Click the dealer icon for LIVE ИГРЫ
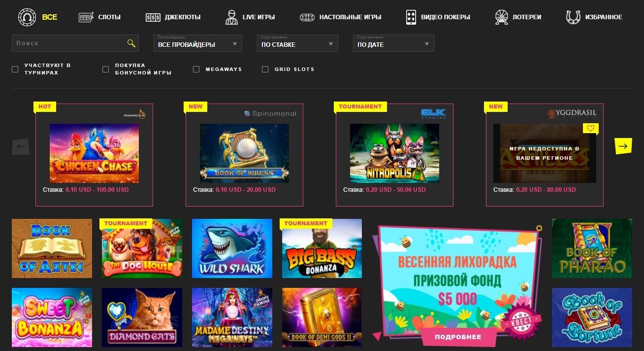Viewport: 644px width, 351px height. (x=231, y=17)
